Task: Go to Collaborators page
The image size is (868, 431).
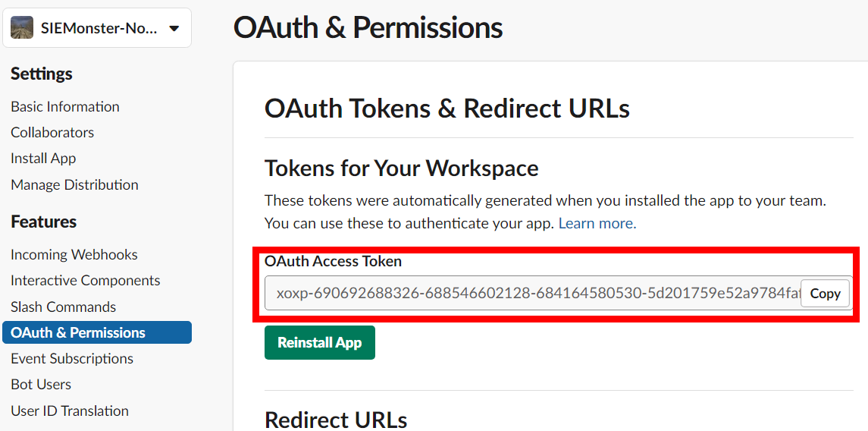Action: coord(52,132)
